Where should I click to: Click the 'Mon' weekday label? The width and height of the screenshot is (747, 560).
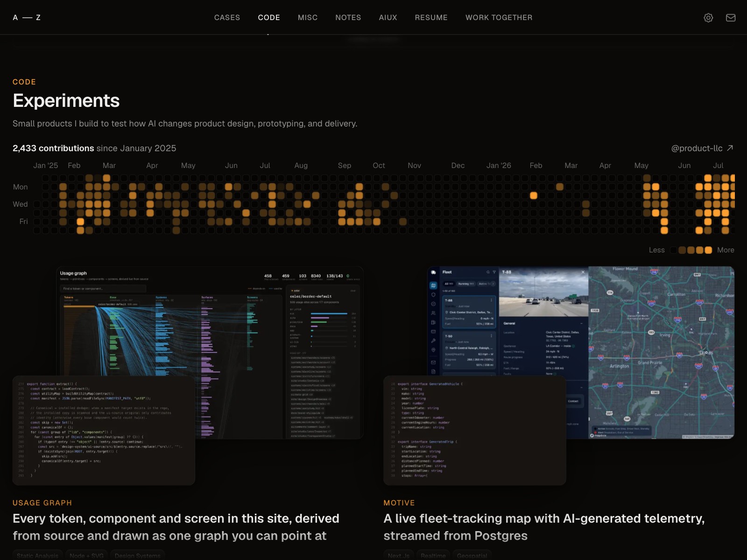20,187
